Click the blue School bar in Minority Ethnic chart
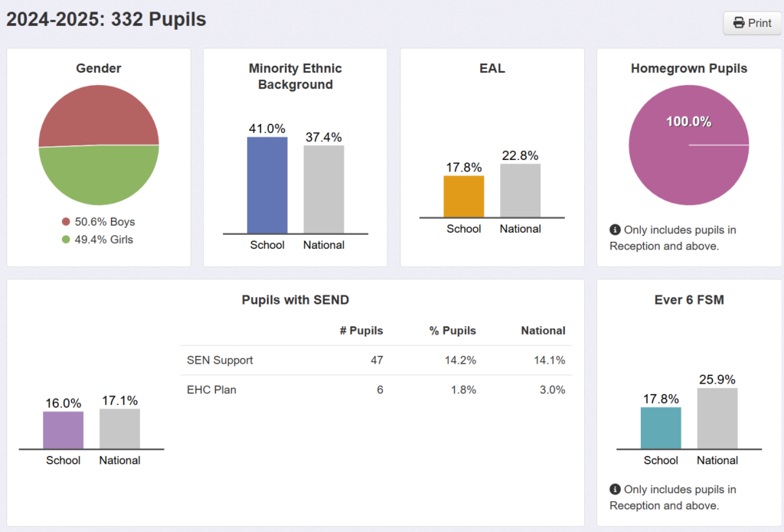The height and width of the screenshot is (532, 784). click(267, 185)
